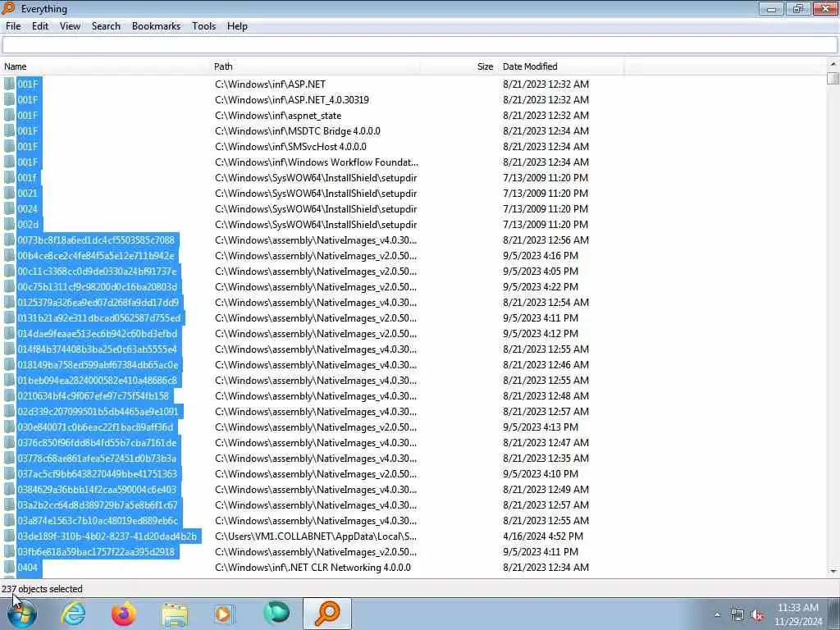Select folder name 00c75b1311cf9c98200d0c16ba20803d
Viewport: 840px width, 630px height.
98,286
